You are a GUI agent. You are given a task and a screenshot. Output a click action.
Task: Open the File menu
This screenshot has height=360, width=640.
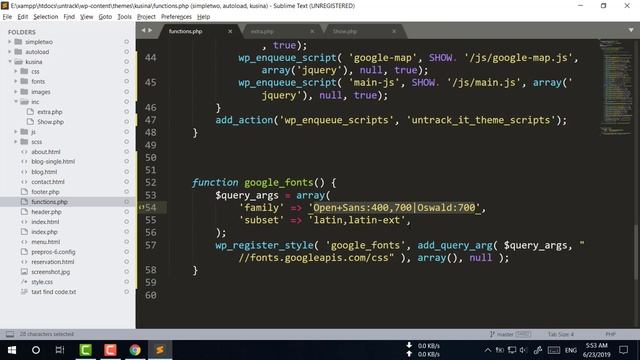coord(7,17)
